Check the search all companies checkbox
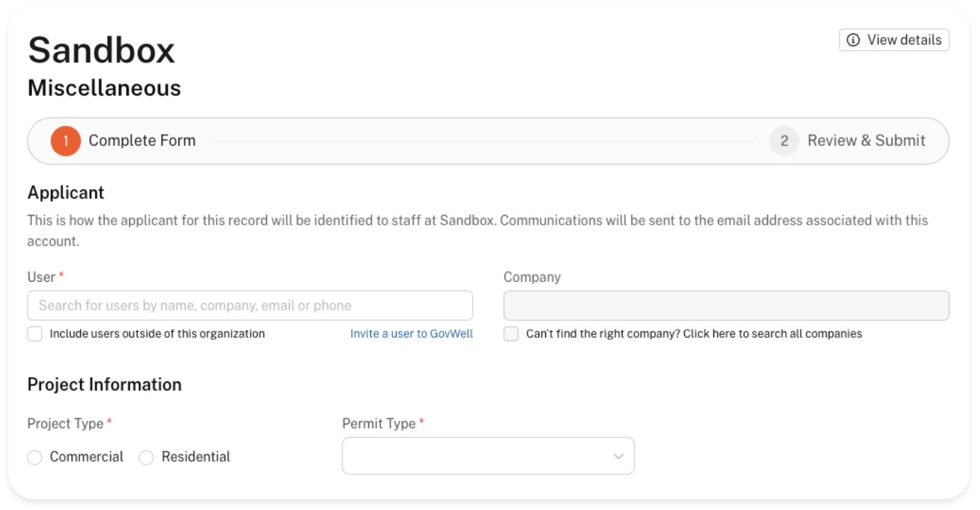The width and height of the screenshot is (980, 510). pos(511,334)
